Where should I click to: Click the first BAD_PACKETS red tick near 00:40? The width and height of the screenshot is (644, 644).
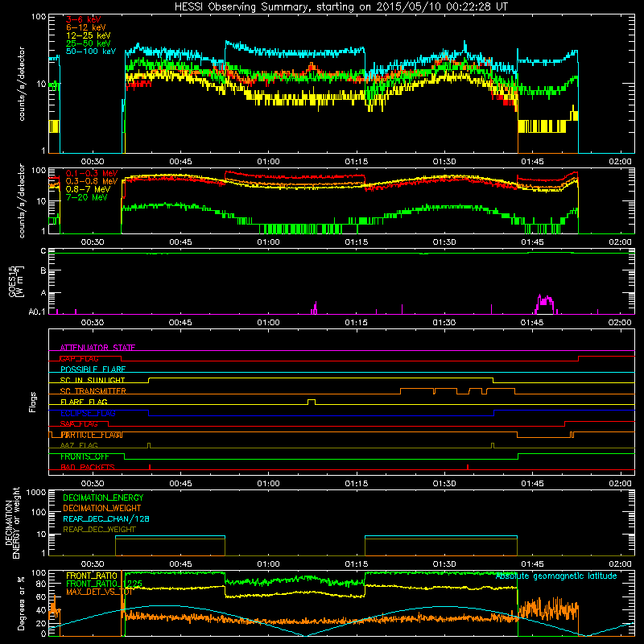tap(150, 467)
